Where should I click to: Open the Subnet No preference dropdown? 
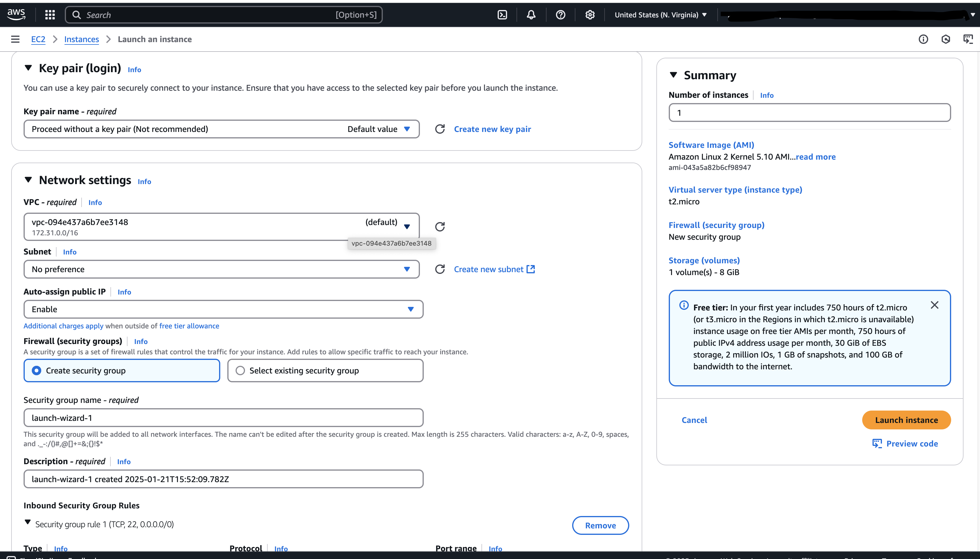click(221, 269)
